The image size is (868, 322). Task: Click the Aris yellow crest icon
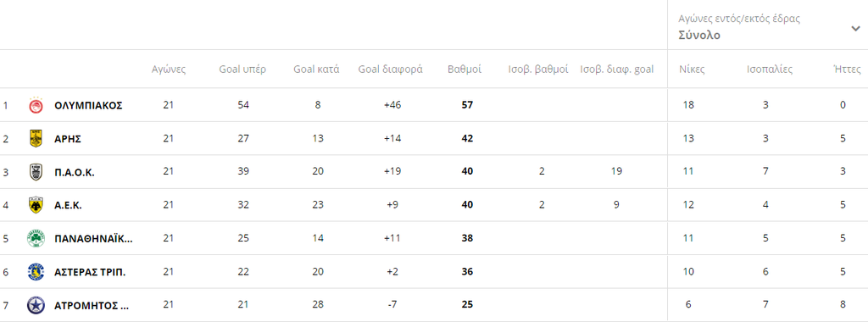click(36, 138)
